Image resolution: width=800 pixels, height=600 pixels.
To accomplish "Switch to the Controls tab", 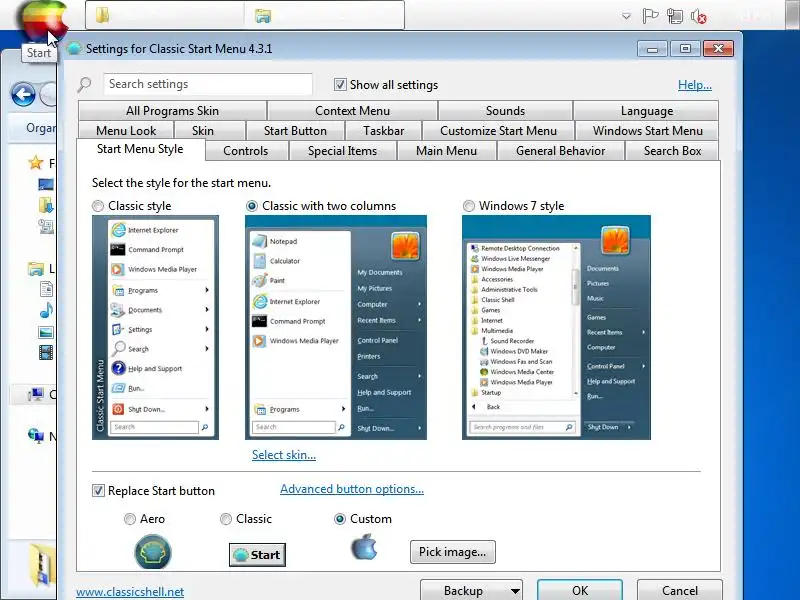I will coord(245,151).
